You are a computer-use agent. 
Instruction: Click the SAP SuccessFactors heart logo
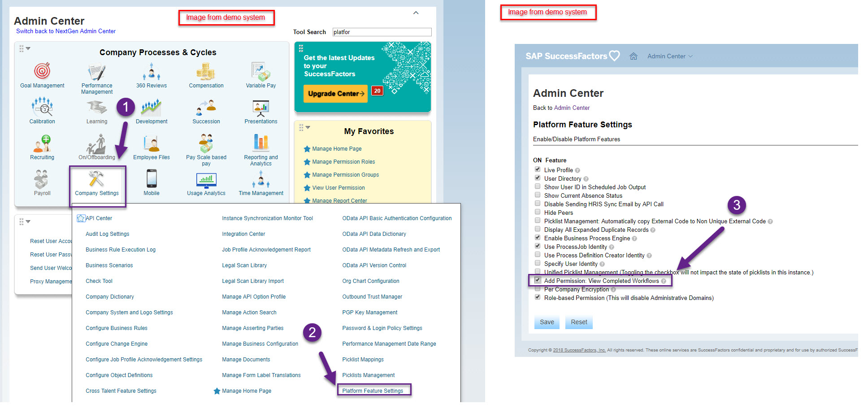615,56
